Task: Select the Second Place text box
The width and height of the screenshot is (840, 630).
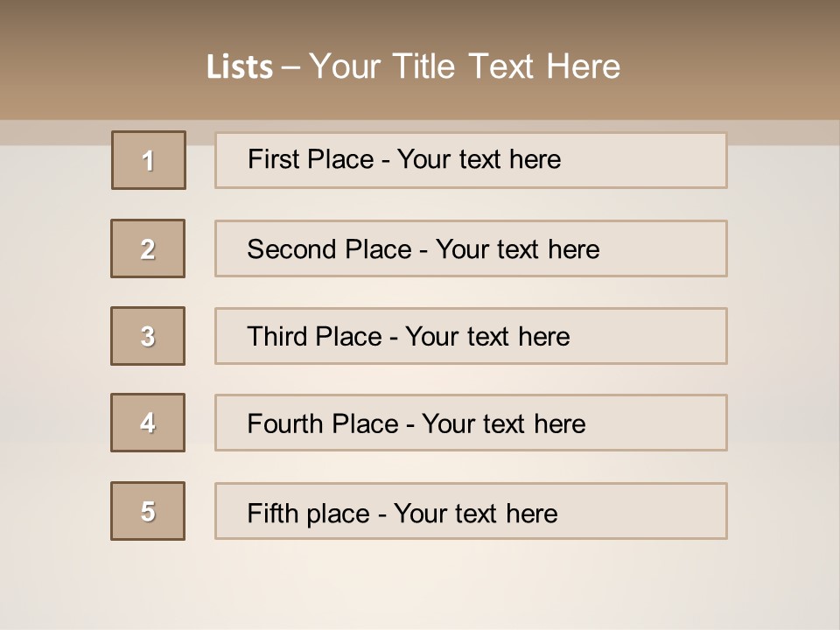Action: [x=471, y=248]
